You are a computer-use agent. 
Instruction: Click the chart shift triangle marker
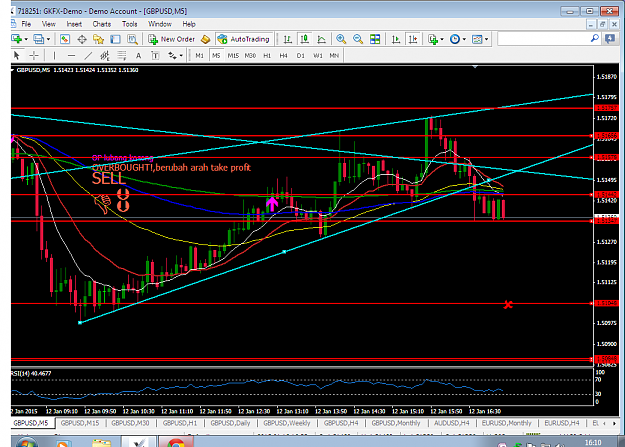[475, 67]
